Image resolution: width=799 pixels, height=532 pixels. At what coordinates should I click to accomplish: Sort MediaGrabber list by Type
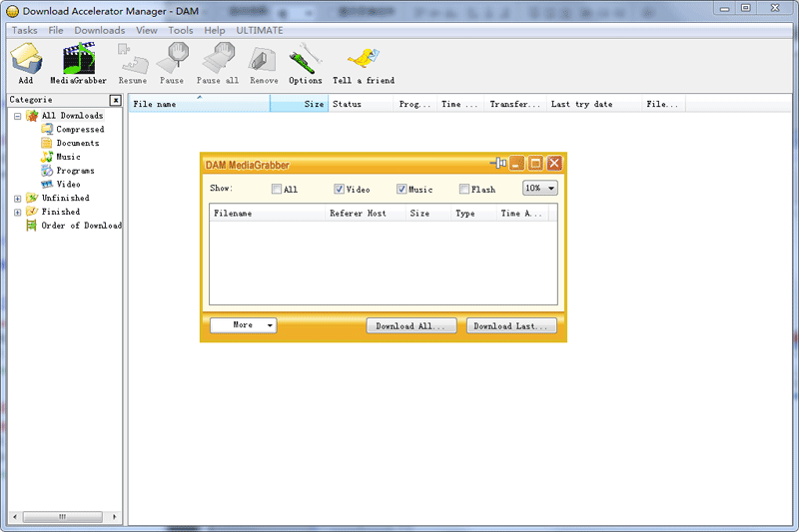[473, 214]
